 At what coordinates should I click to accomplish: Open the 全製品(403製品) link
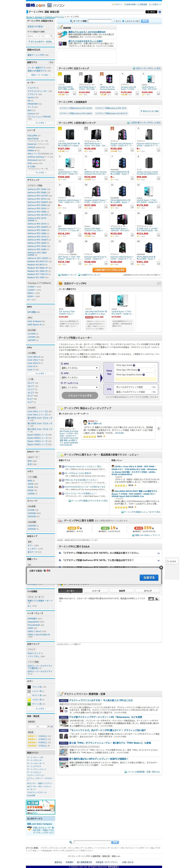[35, 26]
